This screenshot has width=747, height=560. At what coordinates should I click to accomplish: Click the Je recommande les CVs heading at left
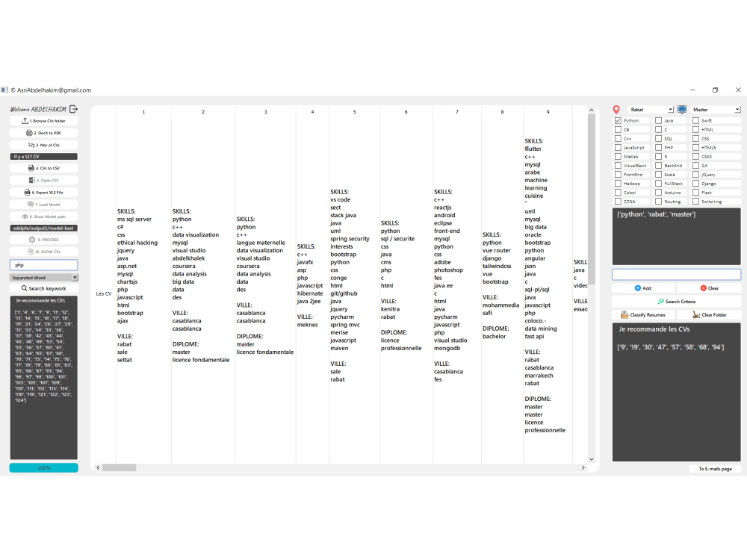40,300
